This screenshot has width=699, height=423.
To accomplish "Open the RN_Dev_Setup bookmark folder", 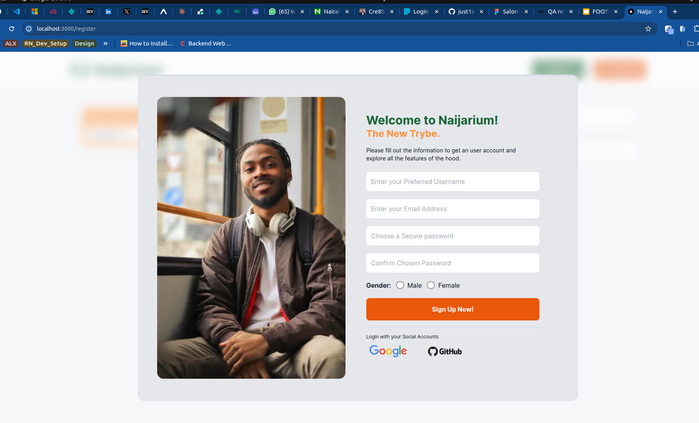I will [45, 43].
